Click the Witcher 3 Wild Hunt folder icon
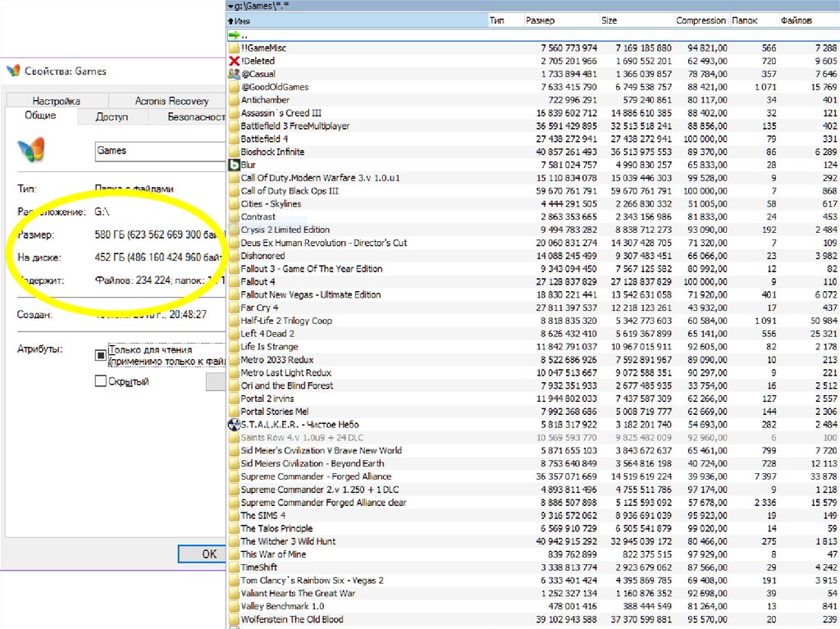Screen dimensions: 840x629 234,541
